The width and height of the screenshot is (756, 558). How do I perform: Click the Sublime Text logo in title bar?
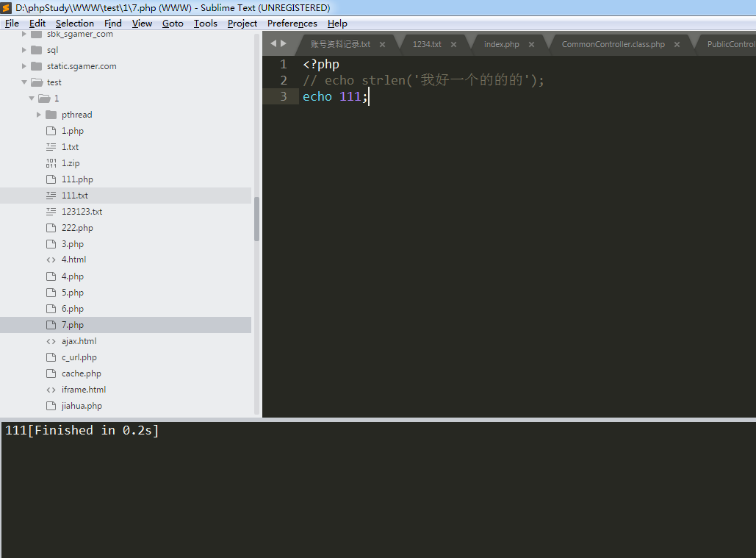pos(7,7)
